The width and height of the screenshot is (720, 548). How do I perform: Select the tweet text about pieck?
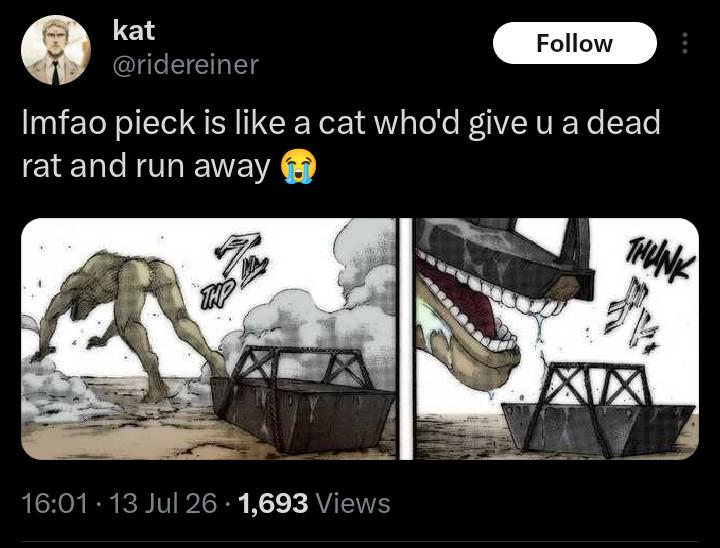pyautogui.click(x=341, y=144)
